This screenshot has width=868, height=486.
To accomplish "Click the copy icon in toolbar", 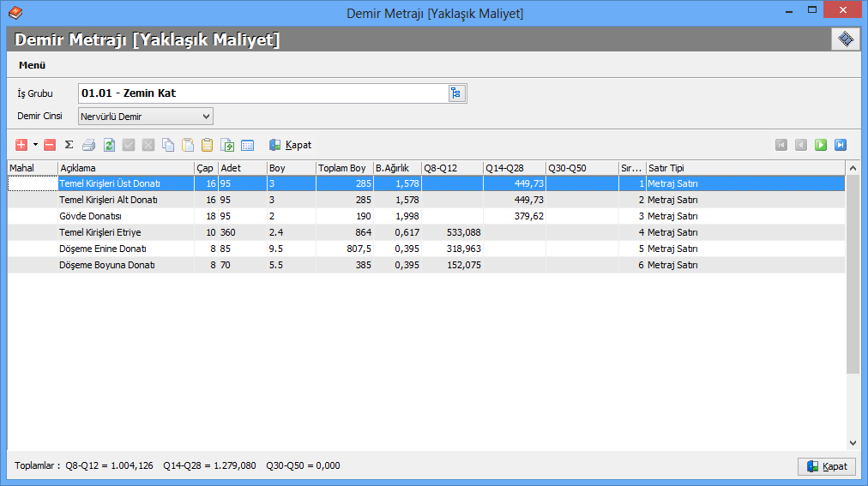I will point(168,145).
